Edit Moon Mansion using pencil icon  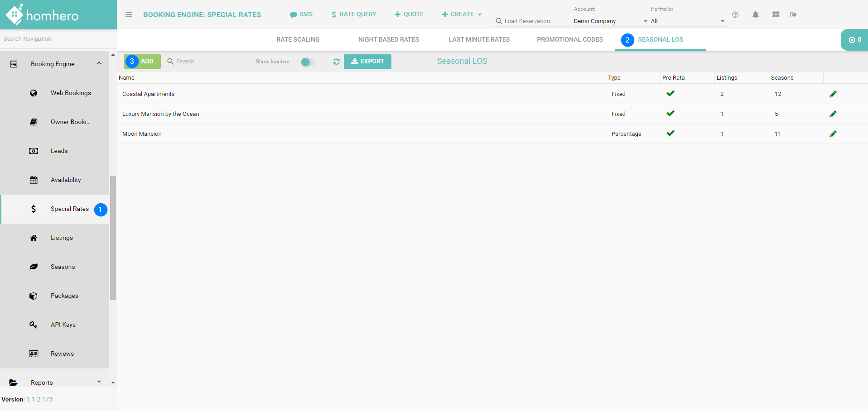pos(833,134)
